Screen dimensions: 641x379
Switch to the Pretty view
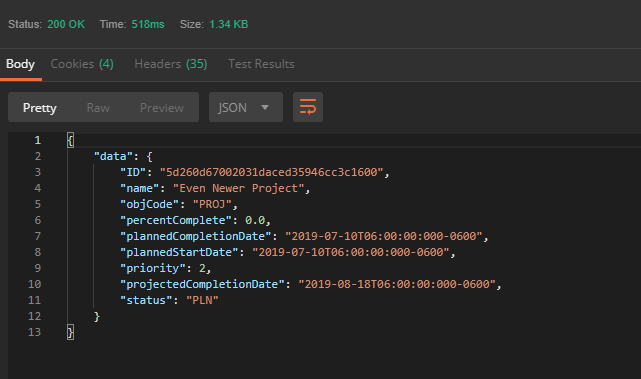coord(40,108)
